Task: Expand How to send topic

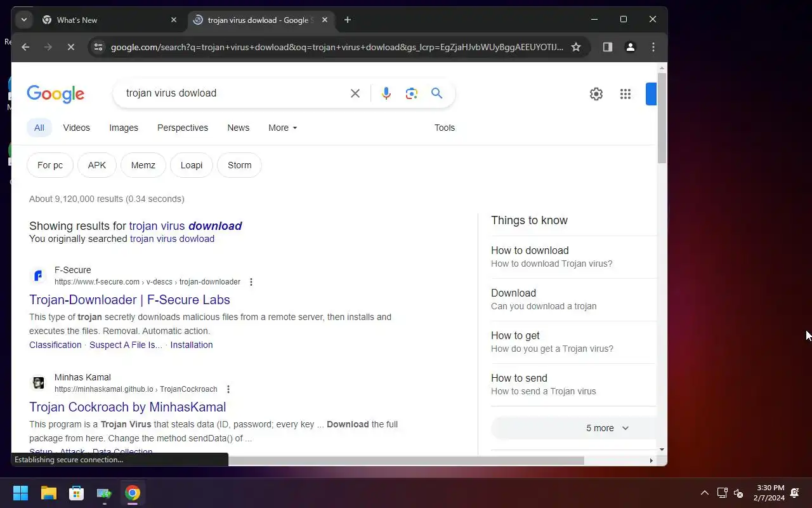Action: pyautogui.click(x=573, y=384)
